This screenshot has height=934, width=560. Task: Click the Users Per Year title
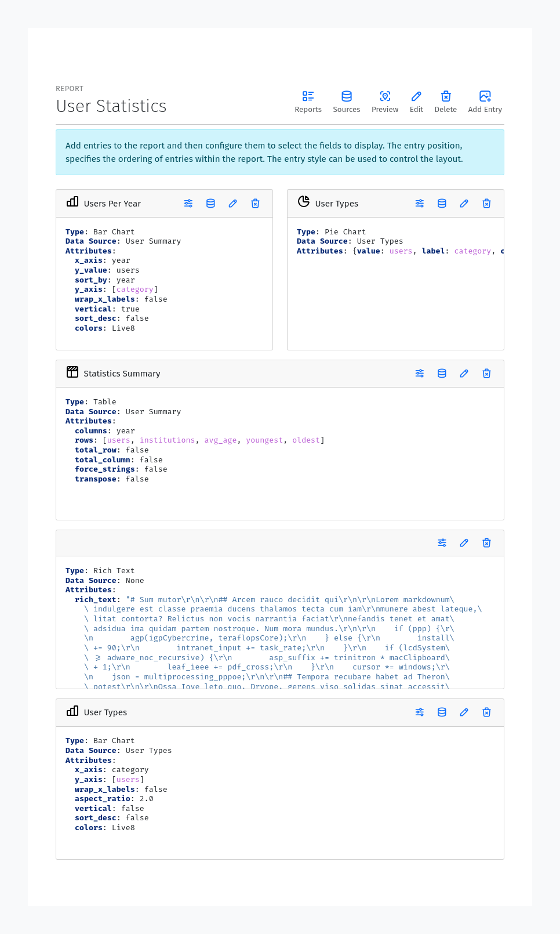tap(112, 204)
